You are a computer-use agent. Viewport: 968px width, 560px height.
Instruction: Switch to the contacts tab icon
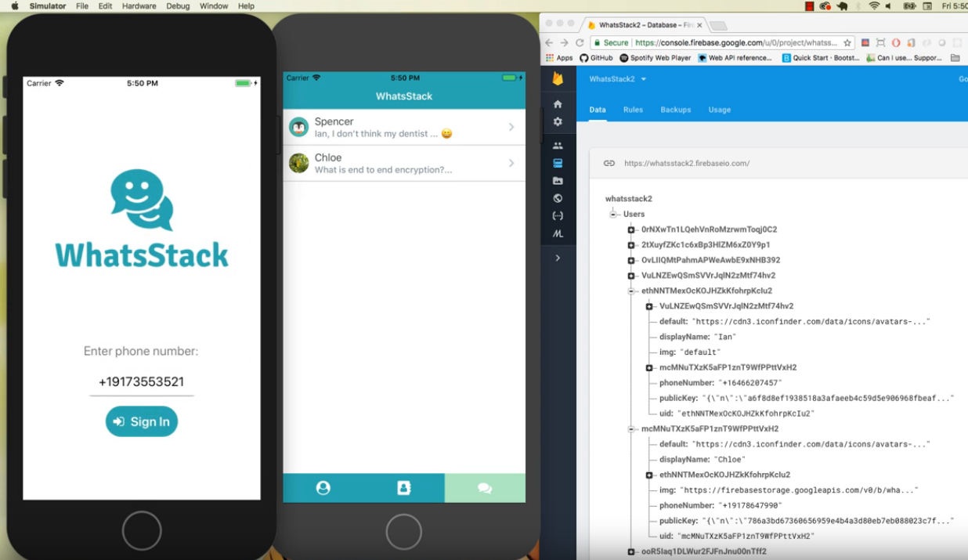(x=404, y=488)
